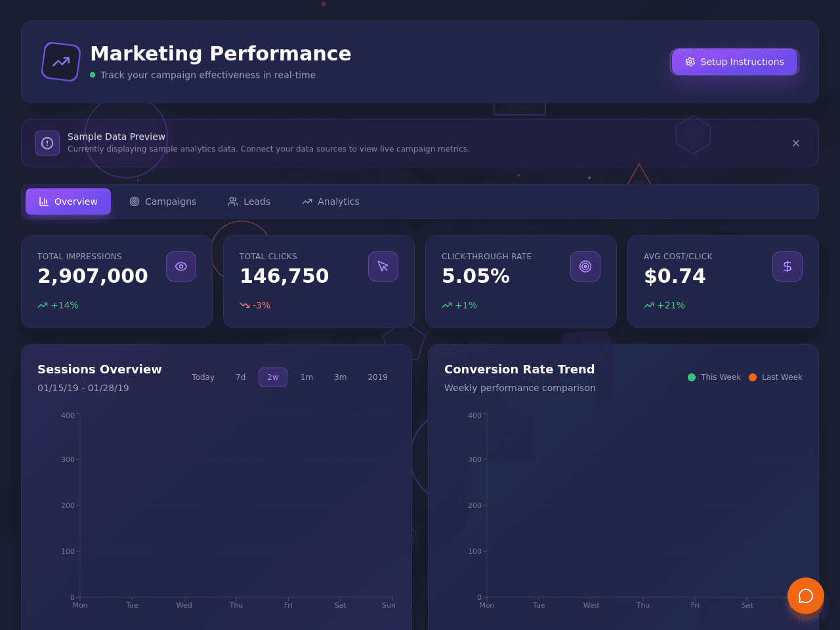
Task: Click the eye icon on Total Impressions card
Action: click(181, 266)
